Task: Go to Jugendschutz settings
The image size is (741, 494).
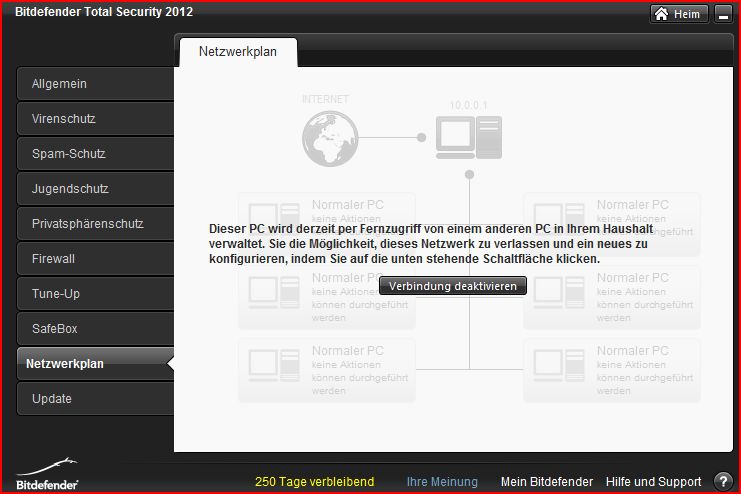Action: click(x=96, y=189)
